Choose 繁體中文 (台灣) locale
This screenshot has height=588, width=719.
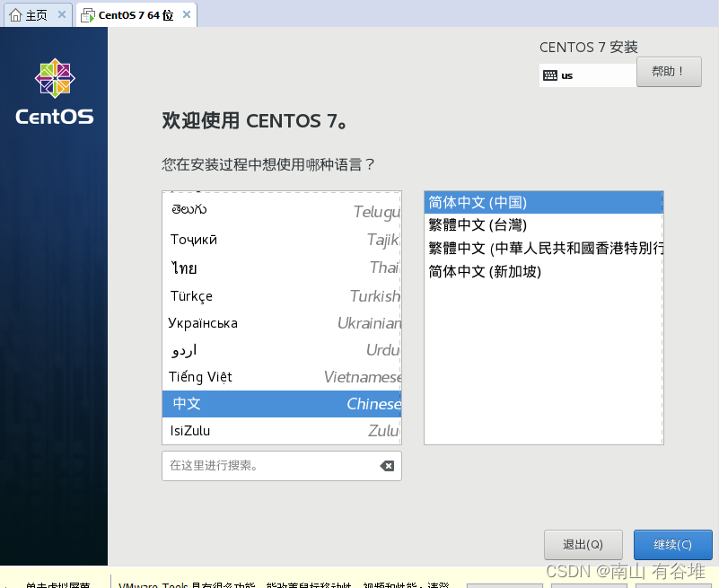tap(543, 224)
